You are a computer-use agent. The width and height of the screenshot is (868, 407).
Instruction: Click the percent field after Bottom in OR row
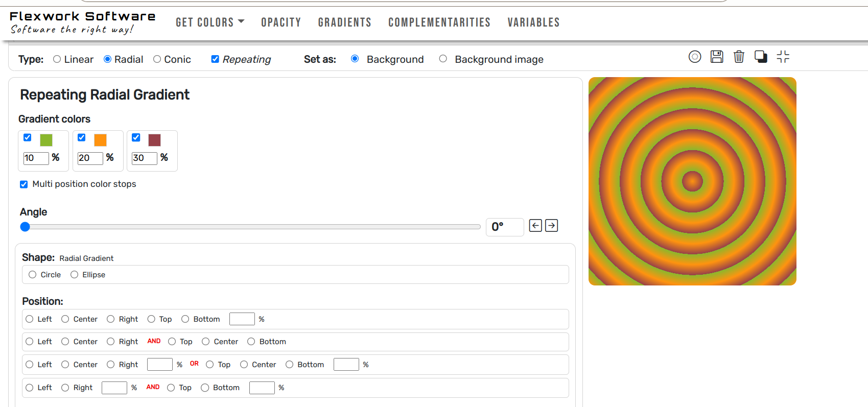click(x=346, y=364)
